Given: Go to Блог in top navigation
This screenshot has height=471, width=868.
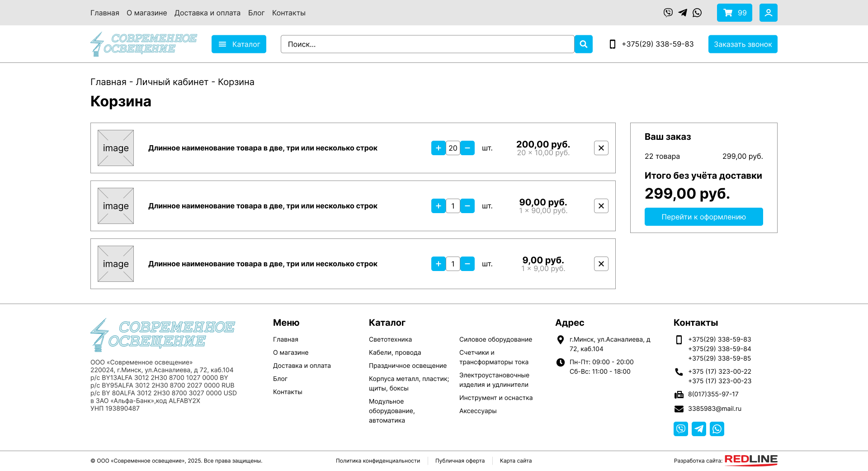Looking at the screenshot, I should pos(256,13).
